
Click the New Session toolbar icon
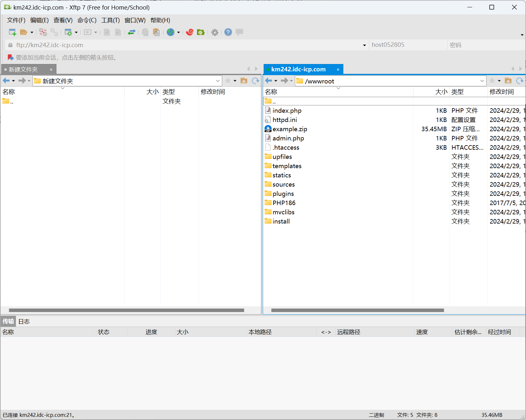click(12, 32)
